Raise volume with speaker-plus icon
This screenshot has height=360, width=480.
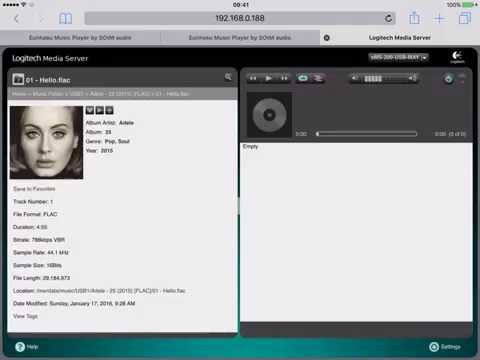(x=412, y=78)
